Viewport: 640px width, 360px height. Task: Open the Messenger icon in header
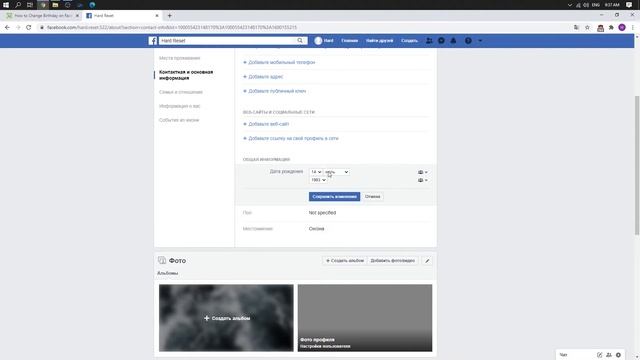point(441,41)
